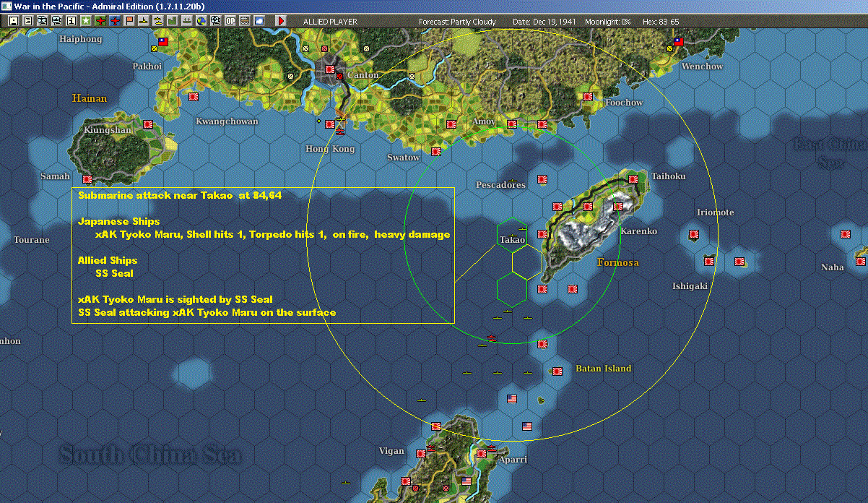Viewport: 868px width, 503px height.
Task: Click the wavy lines keyboard-style toolbar icon
Action: (x=246, y=22)
